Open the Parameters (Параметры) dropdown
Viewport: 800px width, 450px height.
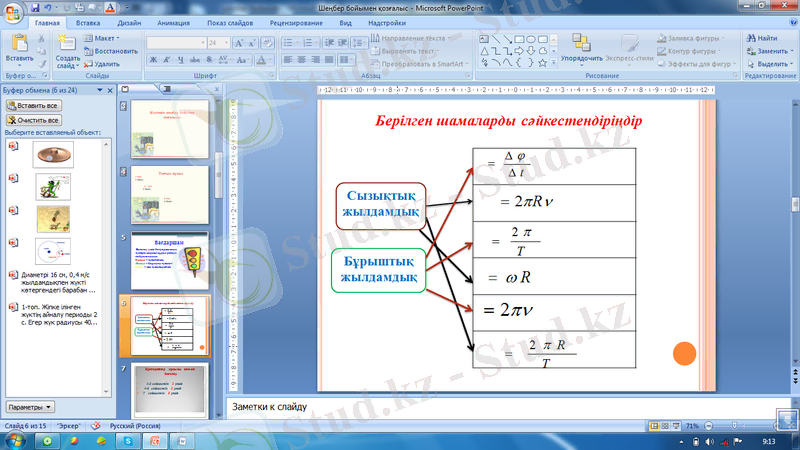point(30,408)
